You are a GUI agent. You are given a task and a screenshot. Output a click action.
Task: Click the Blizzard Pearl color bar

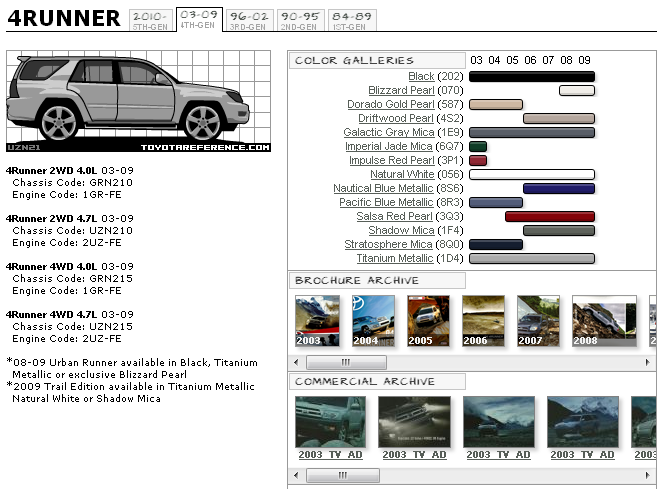(577, 90)
